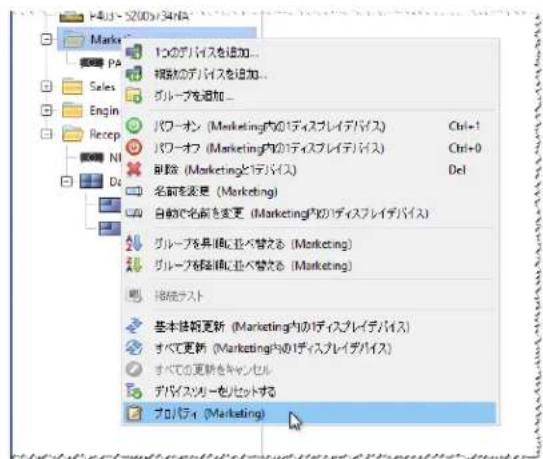
Task: Select 名前を変更 (Marketing) entry
Action: (x=310, y=192)
